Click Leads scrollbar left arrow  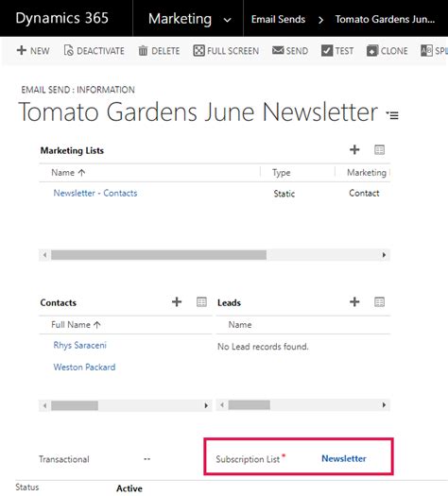coord(222,404)
